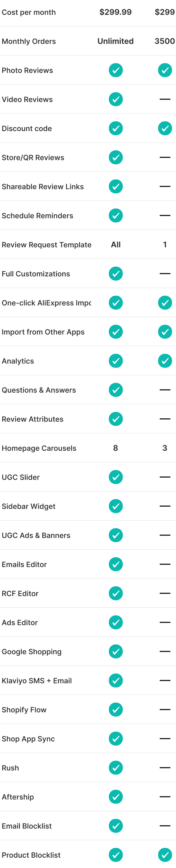The width and height of the screenshot is (176, 868).
Task: Click the Homepage Carousels value 8
Action: [x=115, y=448]
